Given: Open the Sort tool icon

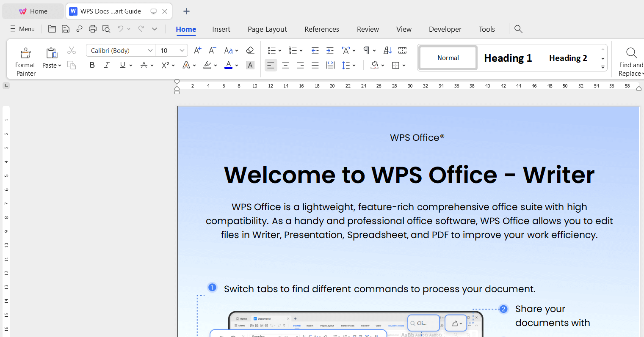Looking at the screenshot, I should click(x=387, y=50).
